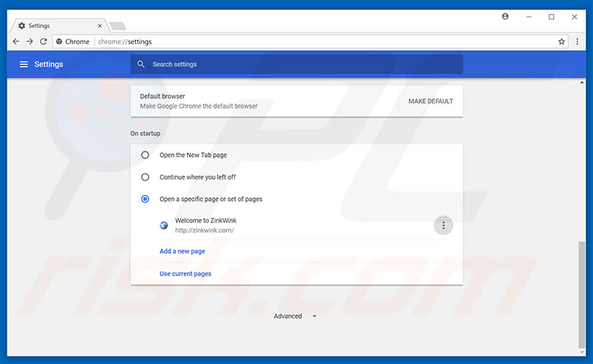Screen dimensions: 593x364
Task: Open the Settings hamburger menu
Action: (x=23, y=65)
